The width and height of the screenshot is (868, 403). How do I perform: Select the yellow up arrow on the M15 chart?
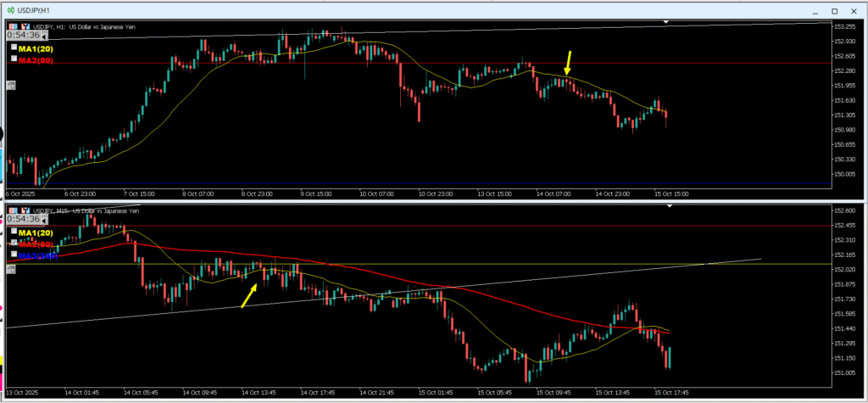250,295
